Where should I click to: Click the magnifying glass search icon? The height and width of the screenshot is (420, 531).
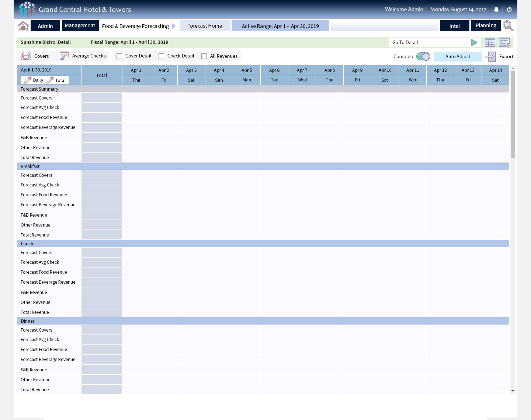(508, 26)
